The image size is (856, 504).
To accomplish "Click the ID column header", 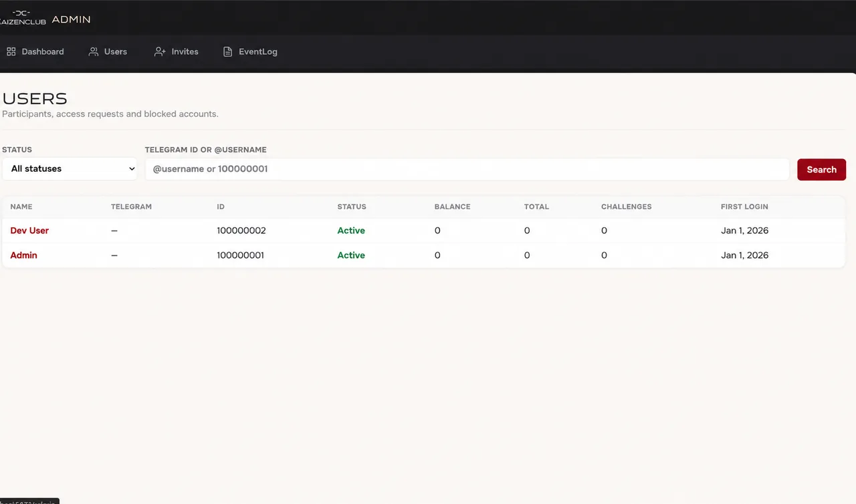I will 221,207.
